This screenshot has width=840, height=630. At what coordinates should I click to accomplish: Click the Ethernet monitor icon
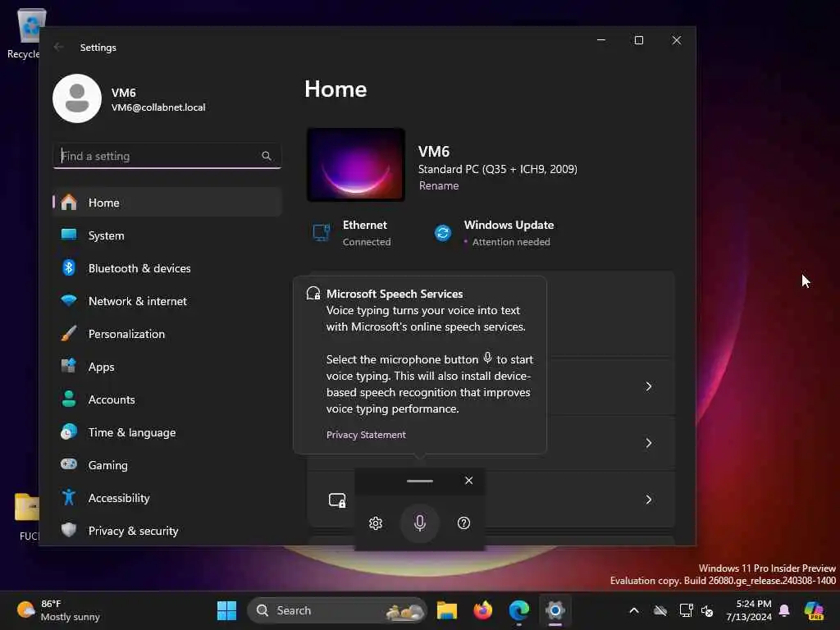(x=322, y=233)
